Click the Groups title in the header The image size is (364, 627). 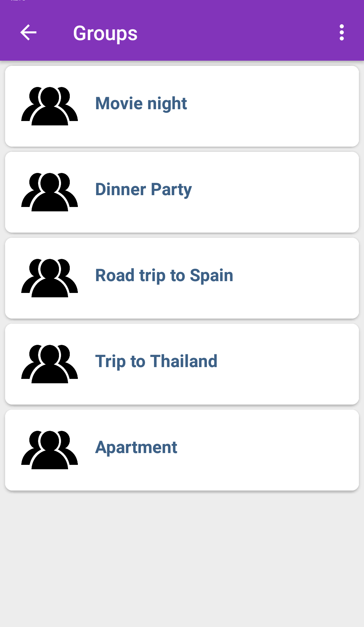(105, 33)
